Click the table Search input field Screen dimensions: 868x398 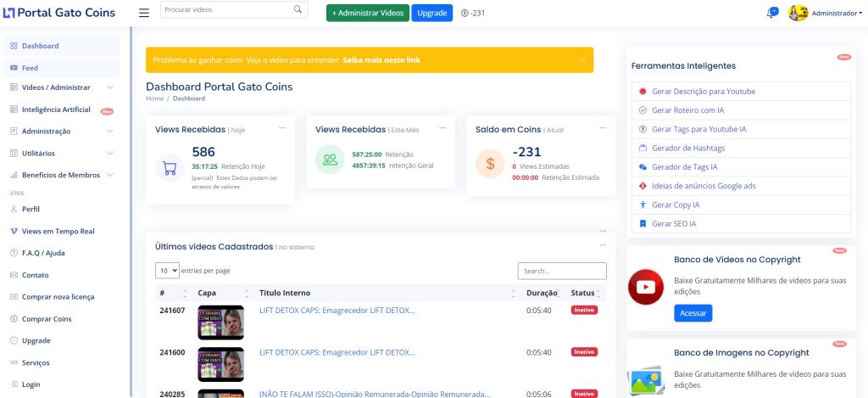tap(561, 271)
